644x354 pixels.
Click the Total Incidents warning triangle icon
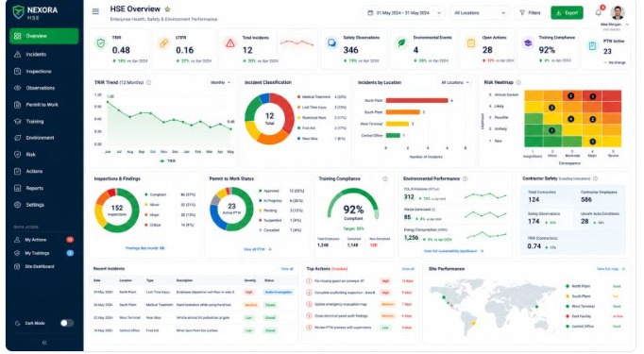230,43
